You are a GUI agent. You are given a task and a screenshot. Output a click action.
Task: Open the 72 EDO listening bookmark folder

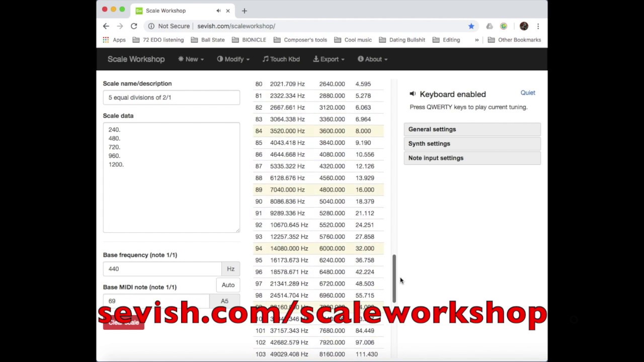tap(158, 40)
